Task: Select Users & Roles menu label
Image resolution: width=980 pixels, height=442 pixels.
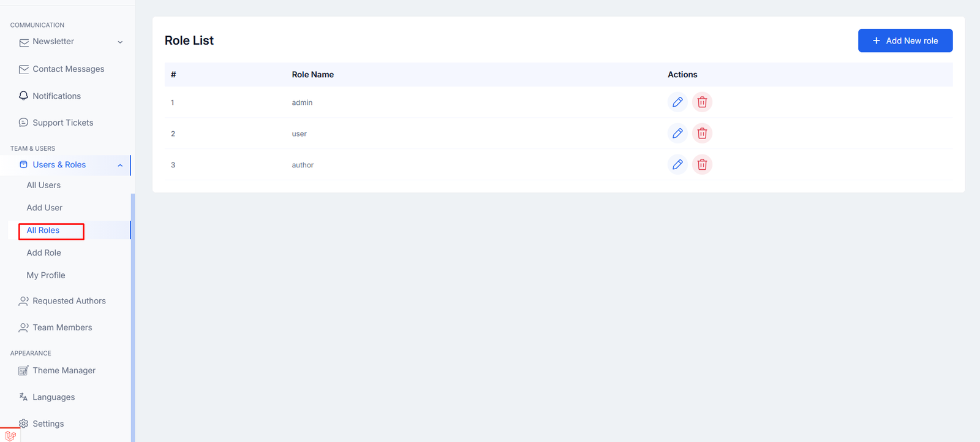Action: coord(59,164)
